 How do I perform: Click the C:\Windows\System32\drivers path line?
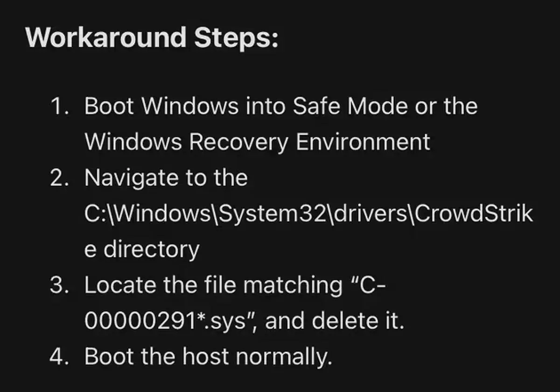point(308,213)
